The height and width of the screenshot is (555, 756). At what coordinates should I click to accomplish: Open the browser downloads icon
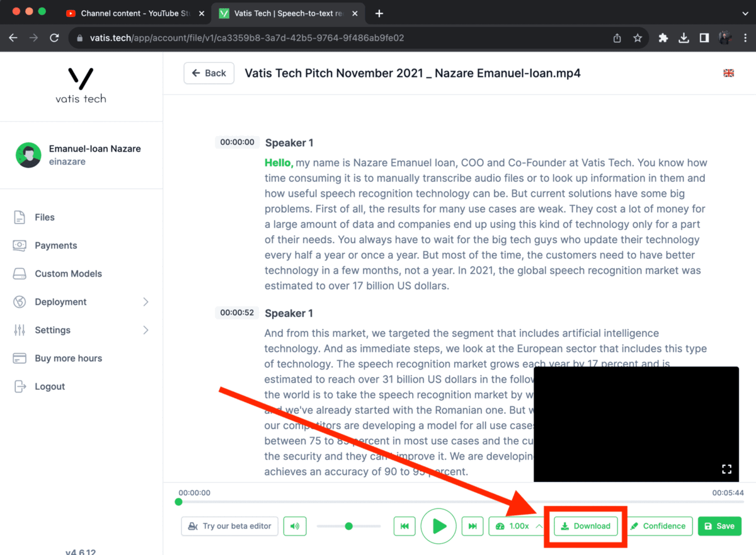click(684, 38)
